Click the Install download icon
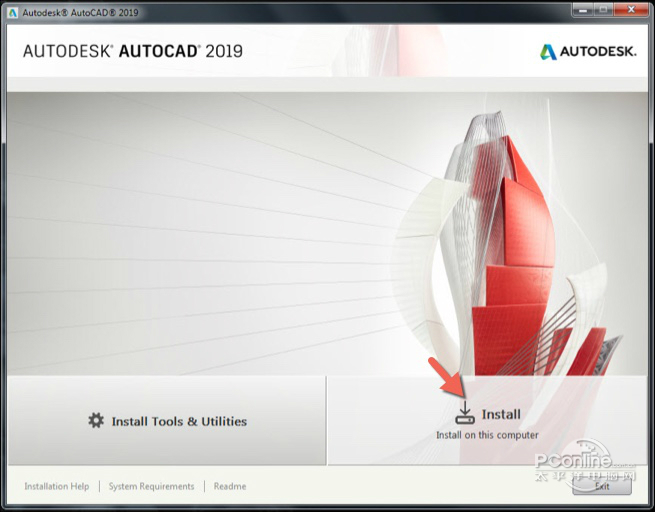This screenshot has height=512, width=655. tap(465, 413)
